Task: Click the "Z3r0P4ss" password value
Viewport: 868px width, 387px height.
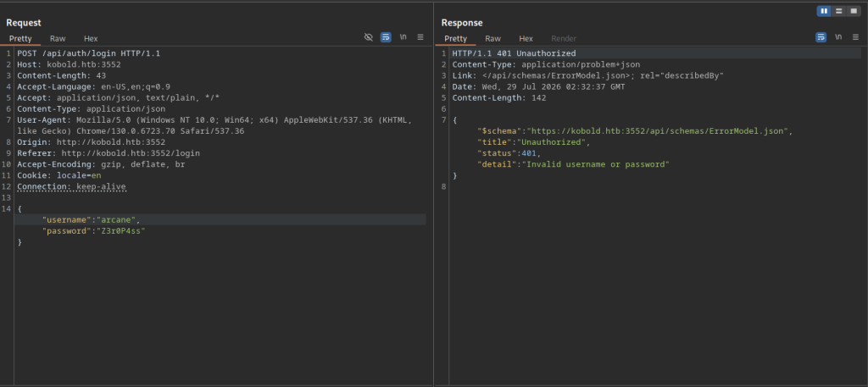Action: pyautogui.click(x=120, y=231)
